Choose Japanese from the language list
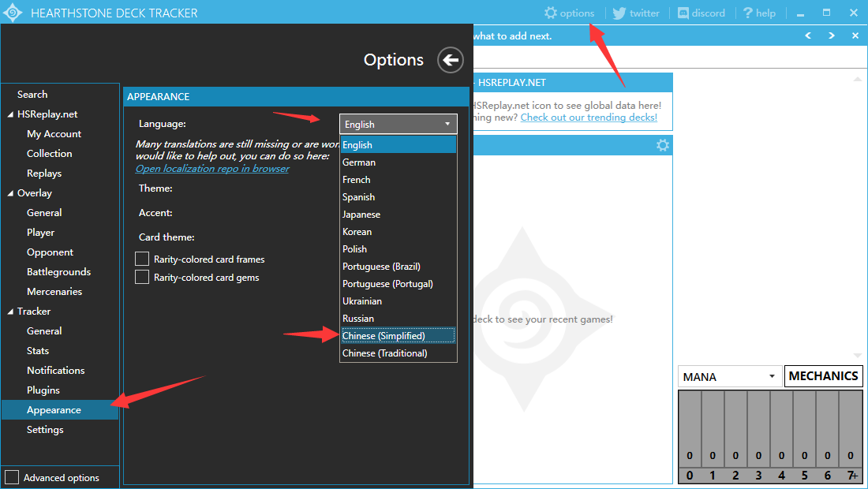Viewport: 868px width, 489px height. tap(398, 214)
